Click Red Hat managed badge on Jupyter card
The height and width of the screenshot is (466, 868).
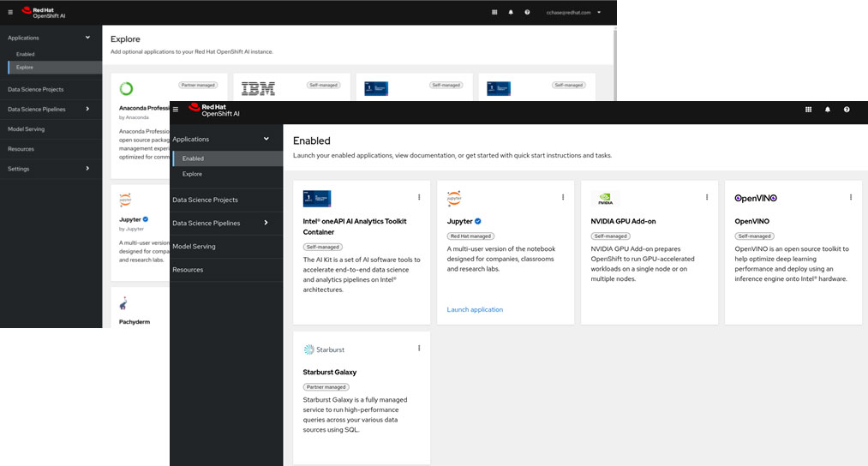pyautogui.click(x=470, y=236)
